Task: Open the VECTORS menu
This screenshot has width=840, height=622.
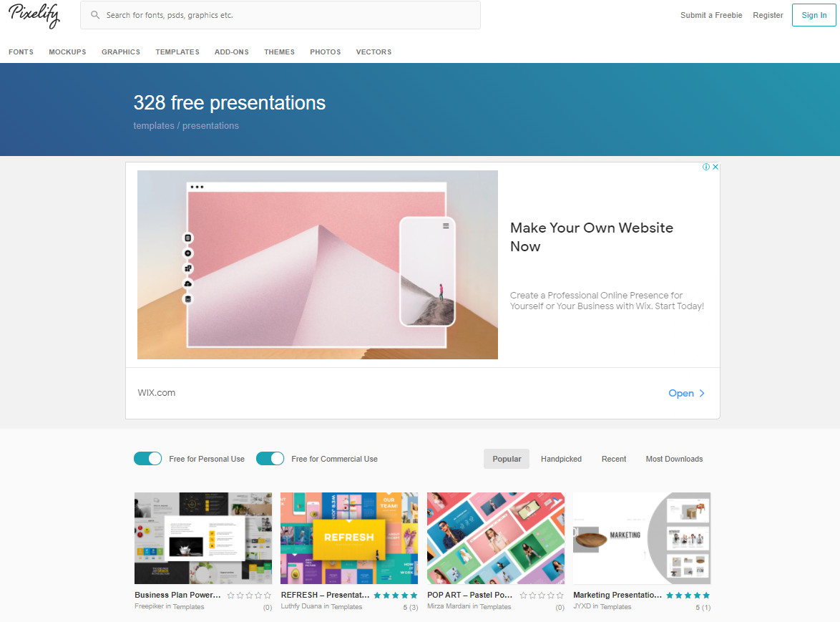Action: 374,52
